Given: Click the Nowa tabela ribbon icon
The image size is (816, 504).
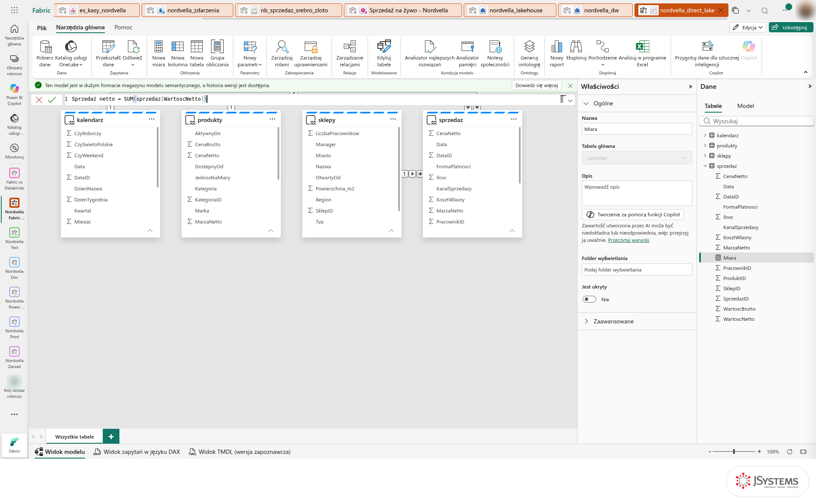Looking at the screenshot, I should point(197,54).
